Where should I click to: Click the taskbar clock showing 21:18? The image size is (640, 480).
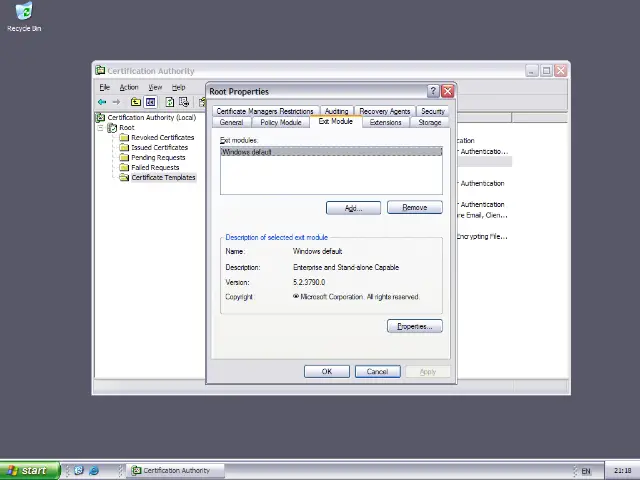622,471
